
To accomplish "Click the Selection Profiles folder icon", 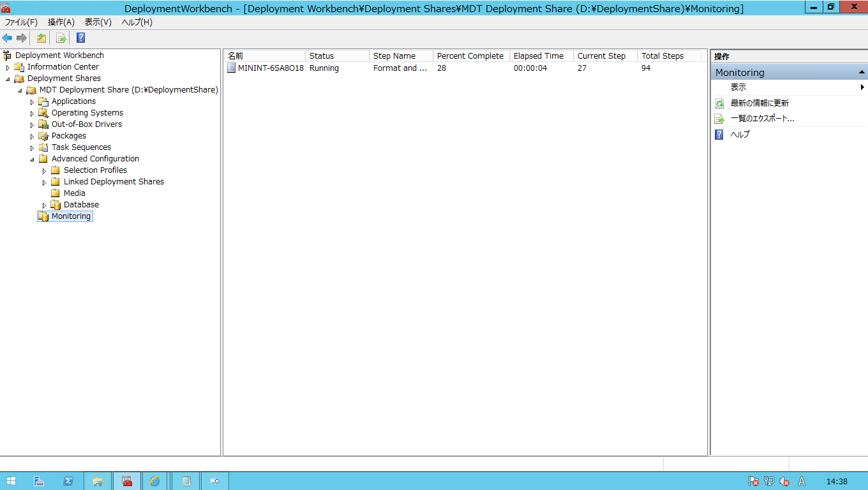I will click(56, 170).
